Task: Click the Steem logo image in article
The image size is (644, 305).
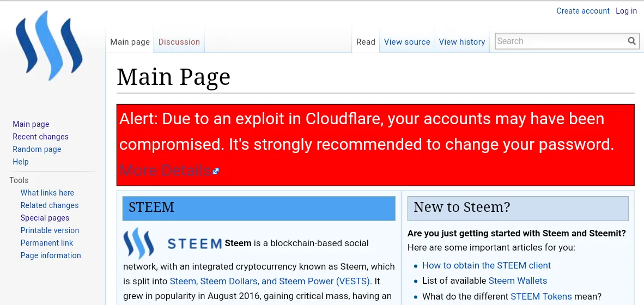Action: 139,243
